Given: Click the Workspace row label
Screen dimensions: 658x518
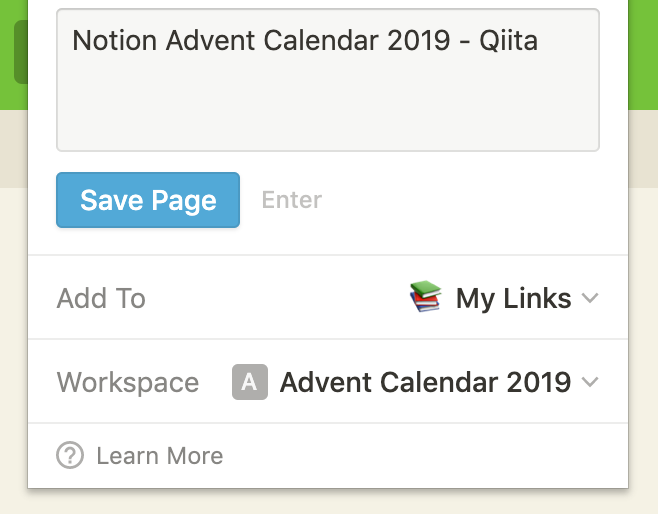Looking at the screenshot, I should point(128,382).
